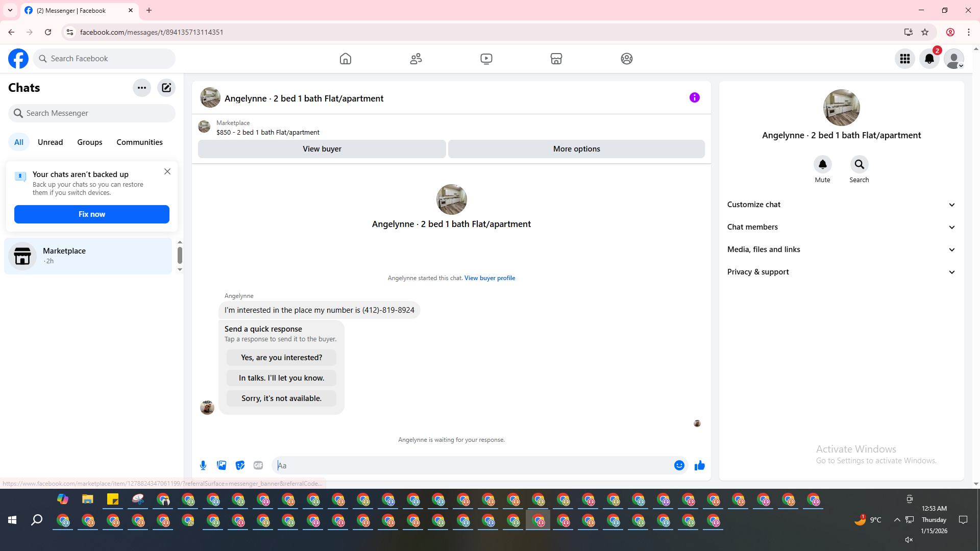The image size is (980, 551).
Task: Expand Media, files and links section
Action: (841, 249)
